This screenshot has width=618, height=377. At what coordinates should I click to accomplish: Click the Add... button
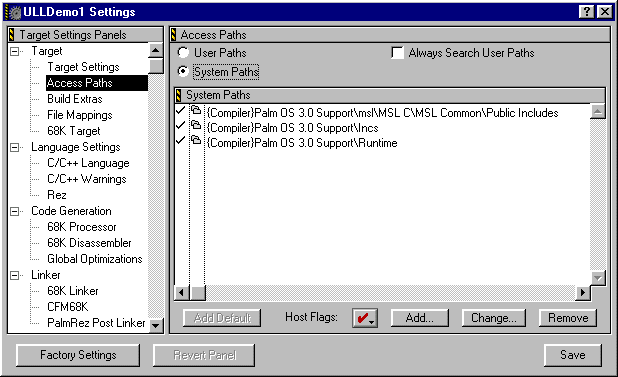[420, 318]
